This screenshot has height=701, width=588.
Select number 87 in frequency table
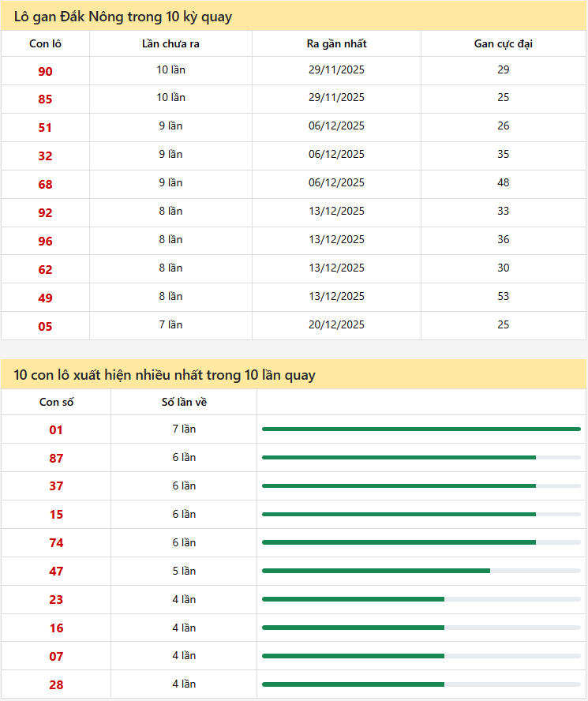pos(56,459)
